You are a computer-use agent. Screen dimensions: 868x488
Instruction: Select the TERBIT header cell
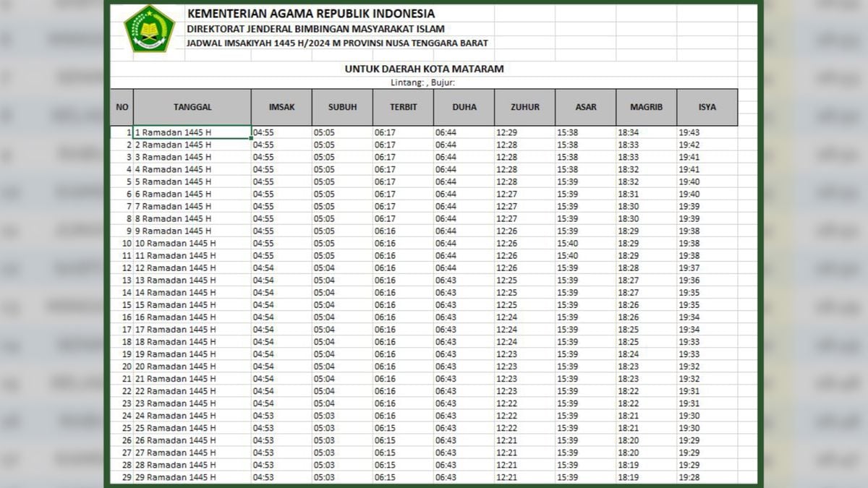[403, 107]
